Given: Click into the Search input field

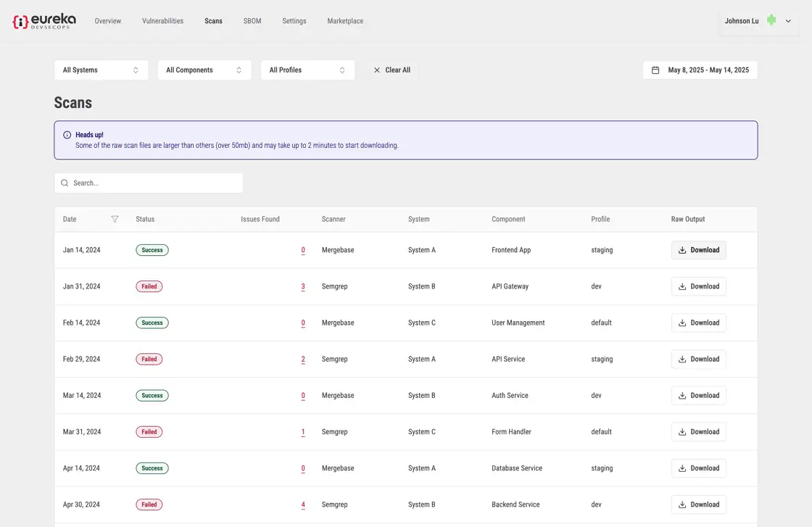Looking at the screenshot, I should point(156,183).
